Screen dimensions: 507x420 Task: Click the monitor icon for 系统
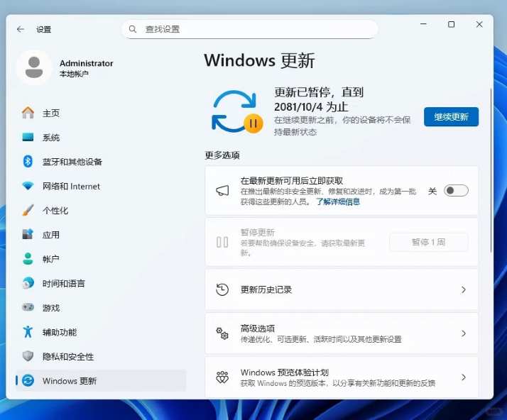pos(28,137)
